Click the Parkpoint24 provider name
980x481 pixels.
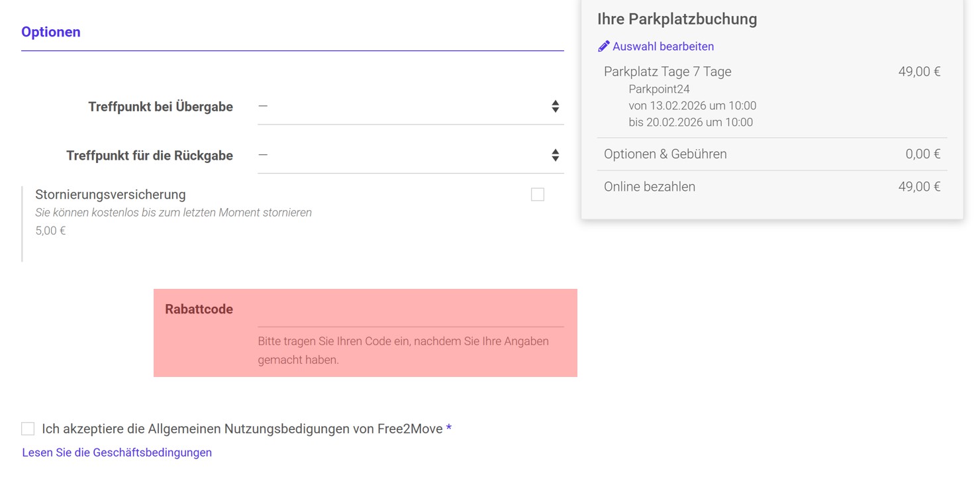[660, 88]
